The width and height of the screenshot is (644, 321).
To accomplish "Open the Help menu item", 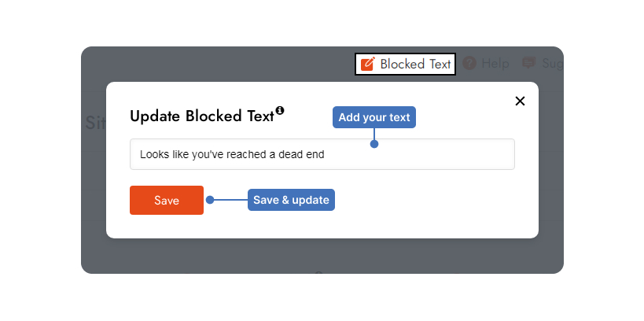I will (x=495, y=64).
